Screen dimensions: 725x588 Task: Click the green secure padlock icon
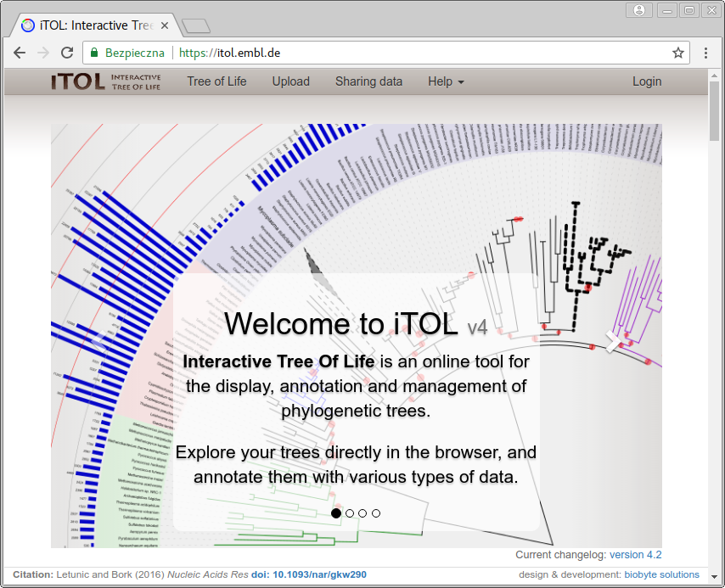[x=95, y=53]
